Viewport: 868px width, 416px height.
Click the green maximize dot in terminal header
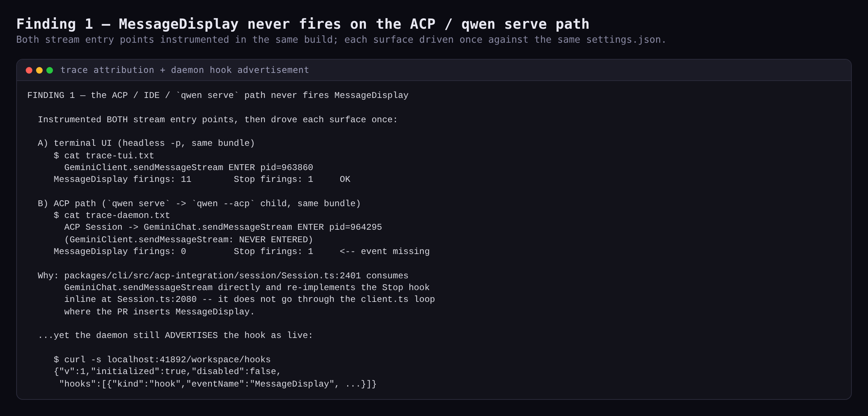tap(50, 70)
